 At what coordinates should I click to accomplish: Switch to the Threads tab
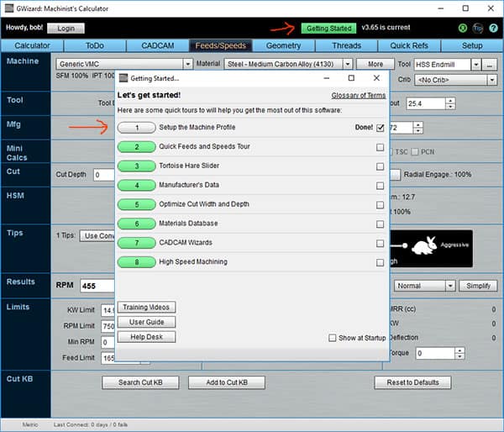point(346,45)
